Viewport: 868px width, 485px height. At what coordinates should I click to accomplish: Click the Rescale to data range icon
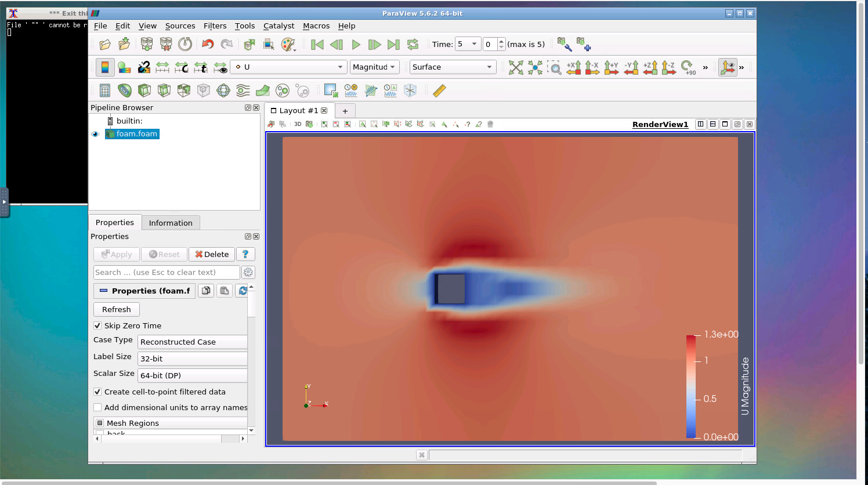click(x=162, y=67)
